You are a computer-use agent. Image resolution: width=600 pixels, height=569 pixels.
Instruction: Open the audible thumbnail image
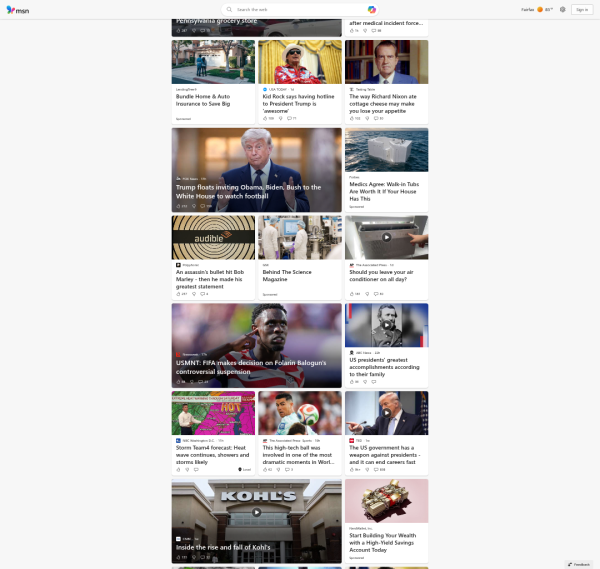(x=213, y=237)
